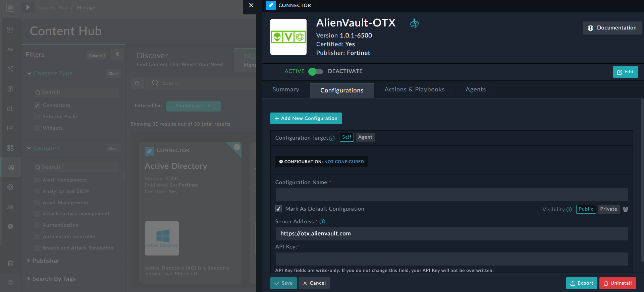
Task: Check the Alert Management category
Action: tap(37, 180)
